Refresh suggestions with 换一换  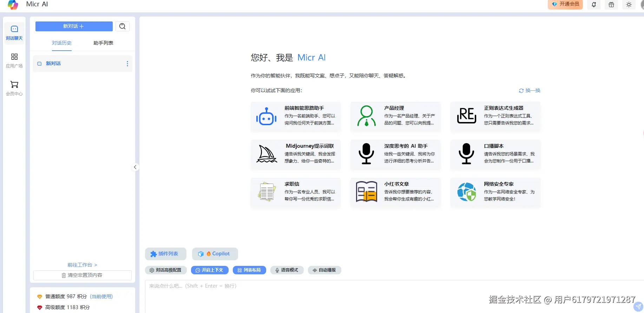click(530, 91)
